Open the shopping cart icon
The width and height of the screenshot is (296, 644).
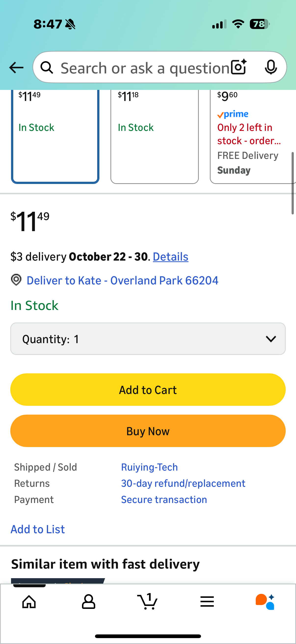(148, 602)
